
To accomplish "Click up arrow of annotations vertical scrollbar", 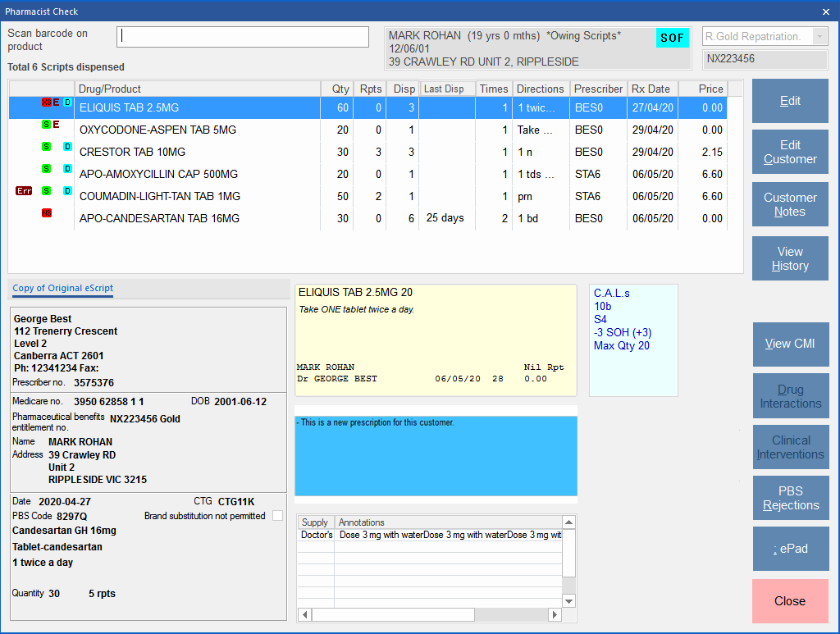I will click(569, 522).
